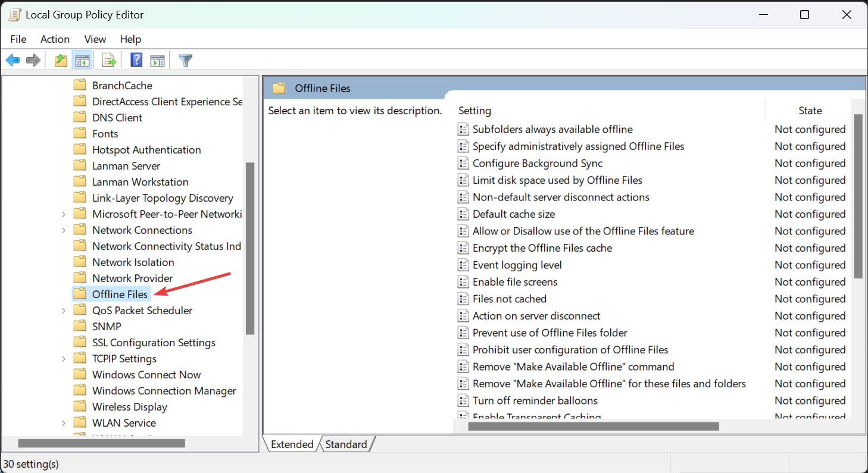868x473 pixels.
Task: Select Lanman Workstation in the tree
Action: [x=140, y=181]
